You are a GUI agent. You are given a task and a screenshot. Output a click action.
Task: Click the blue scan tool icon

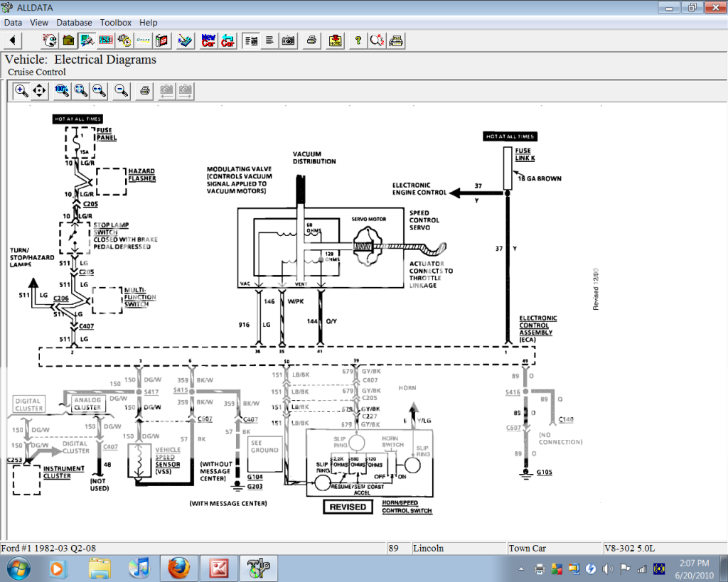185,41
